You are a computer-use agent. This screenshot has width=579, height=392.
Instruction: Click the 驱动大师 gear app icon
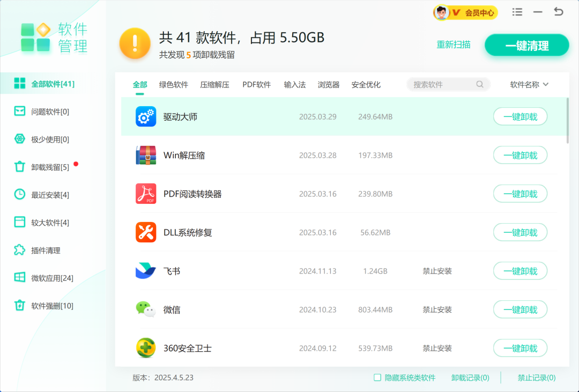pyautogui.click(x=146, y=116)
